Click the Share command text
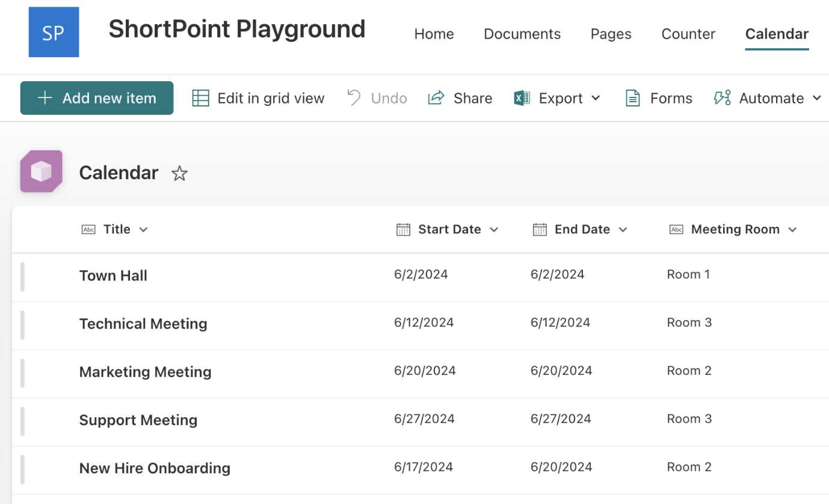Image resolution: width=829 pixels, height=504 pixels. tap(473, 98)
